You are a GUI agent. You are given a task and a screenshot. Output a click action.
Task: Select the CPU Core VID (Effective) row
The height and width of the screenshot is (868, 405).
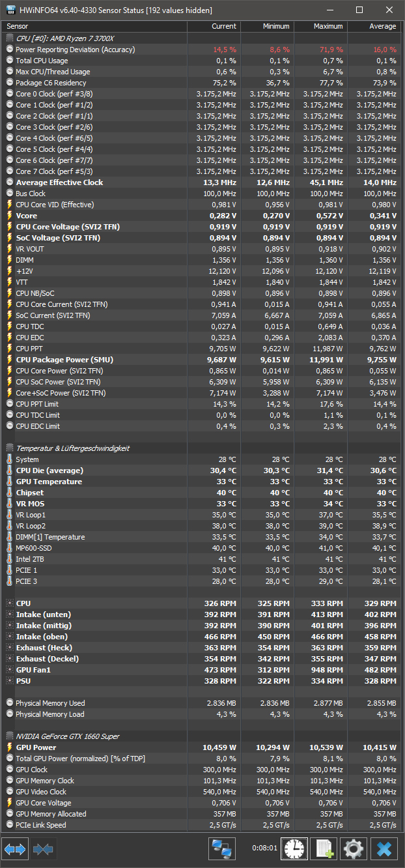point(201,205)
